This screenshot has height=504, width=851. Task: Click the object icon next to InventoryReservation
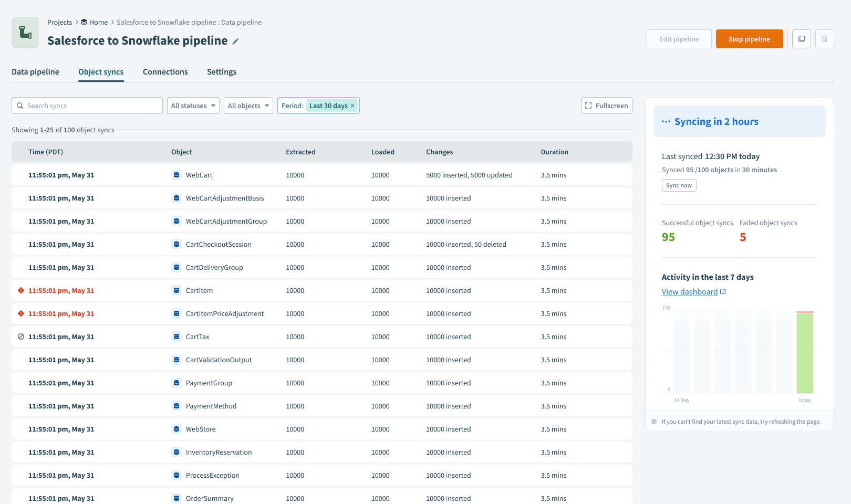[x=177, y=452]
